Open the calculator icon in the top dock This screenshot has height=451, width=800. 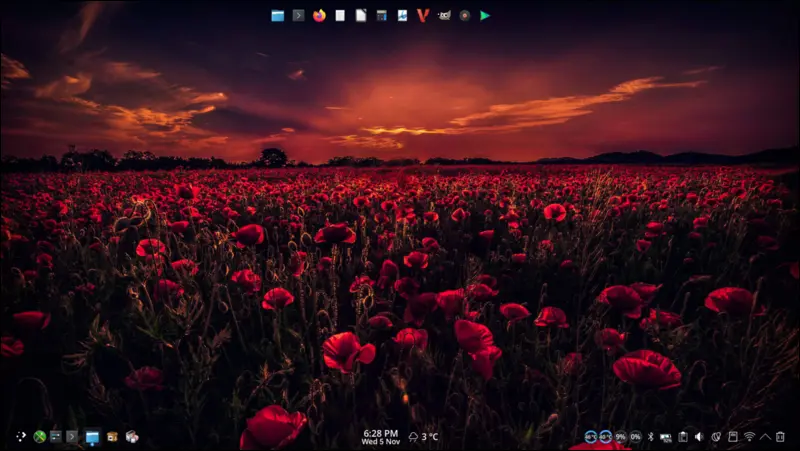click(x=382, y=16)
